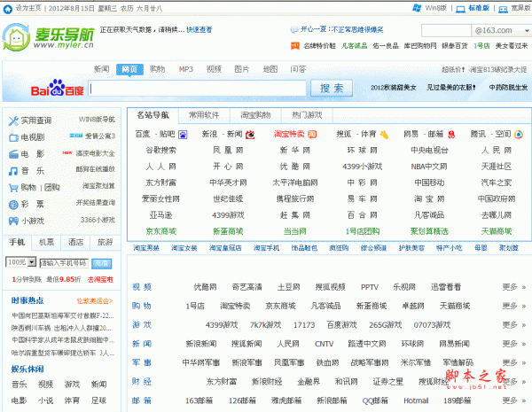This screenshot has height=412, width=532.
Task: Open the CNTV news link
Action: tap(324, 344)
